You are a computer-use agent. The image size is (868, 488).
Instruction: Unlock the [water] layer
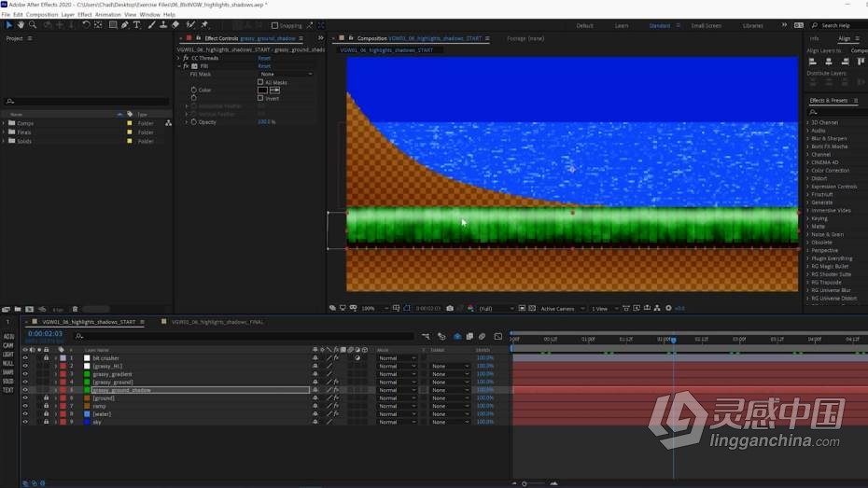47,414
